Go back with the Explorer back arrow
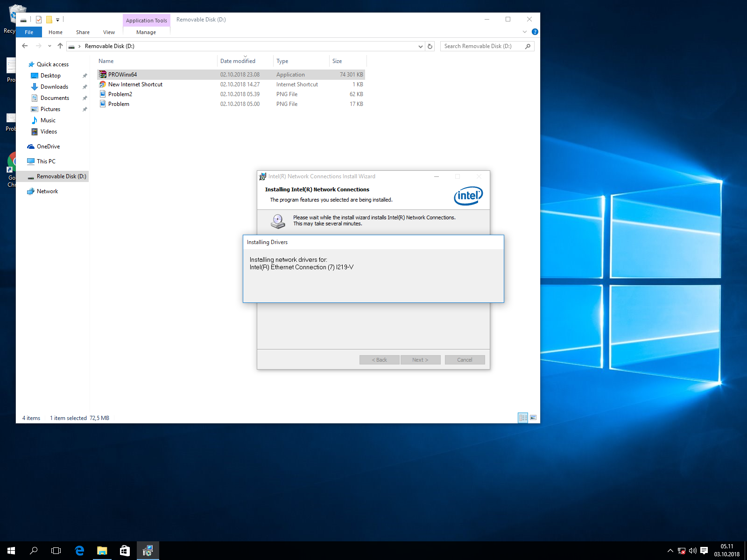Image resolution: width=747 pixels, height=560 pixels. [25, 46]
